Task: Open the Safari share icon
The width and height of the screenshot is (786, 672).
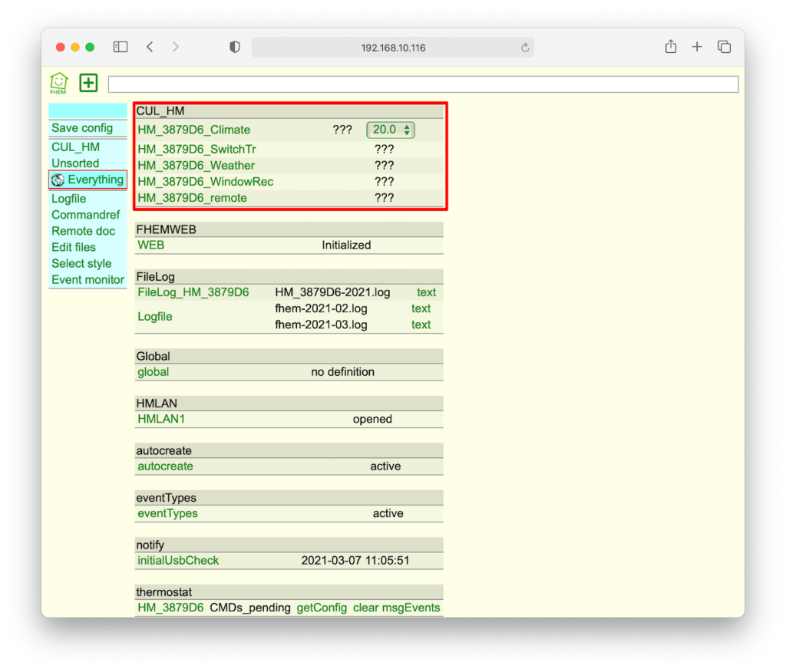Action: pos(671,47)
